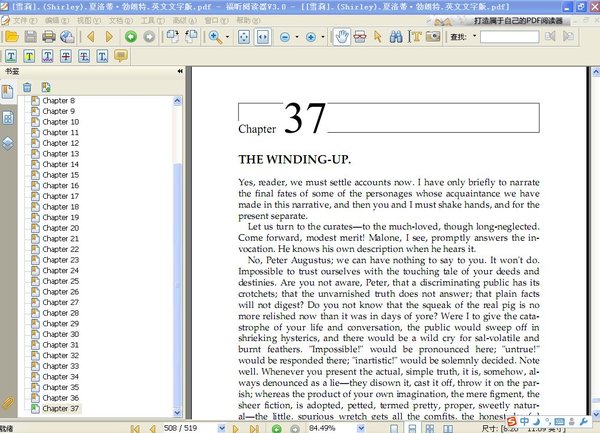Select the Underline text tool
600x433 pixels.
tap(11, 57)
